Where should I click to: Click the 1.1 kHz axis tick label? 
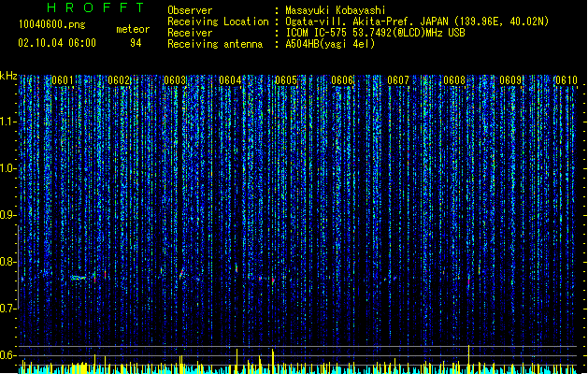click(8, 122)
